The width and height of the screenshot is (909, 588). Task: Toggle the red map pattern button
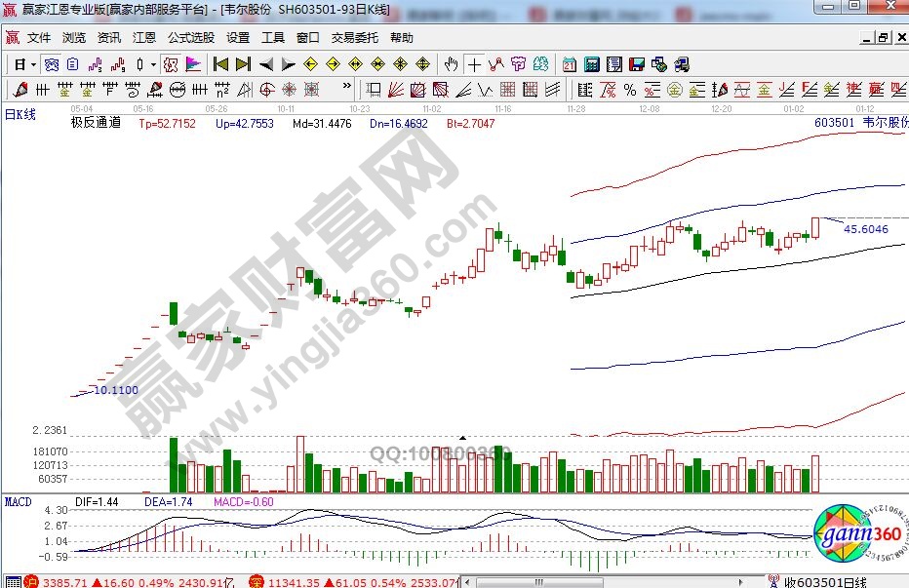tap(170, 64)
